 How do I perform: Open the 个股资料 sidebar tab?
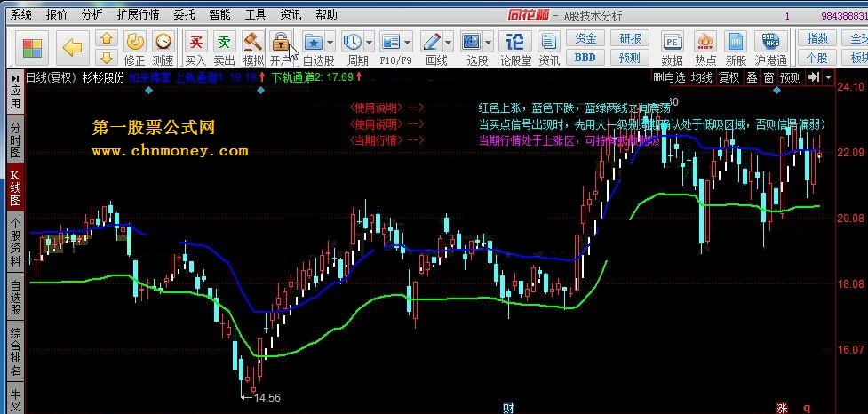15,243
